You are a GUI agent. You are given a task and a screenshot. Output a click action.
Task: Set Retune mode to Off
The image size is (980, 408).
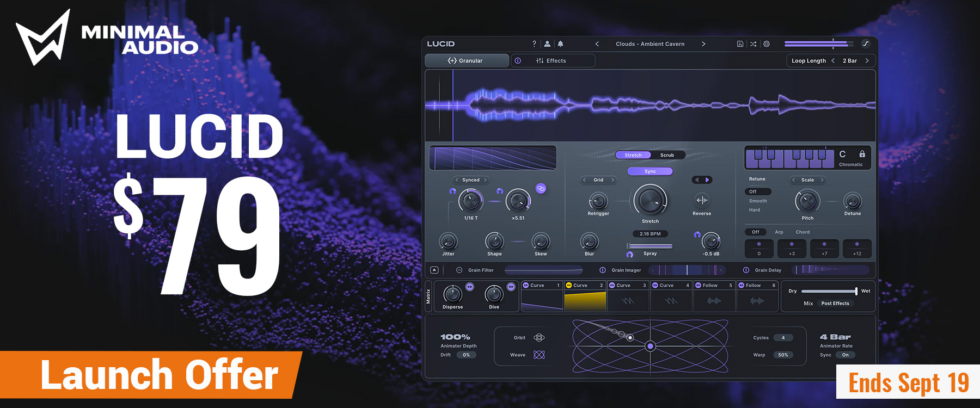point(758,191)
